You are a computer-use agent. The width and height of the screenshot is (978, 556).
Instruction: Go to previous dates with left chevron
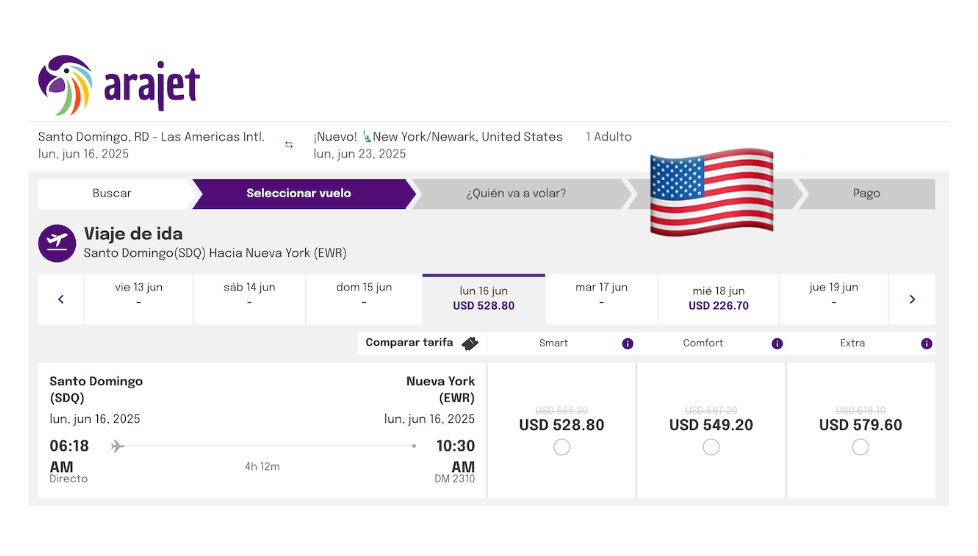[x=61, y=300]
